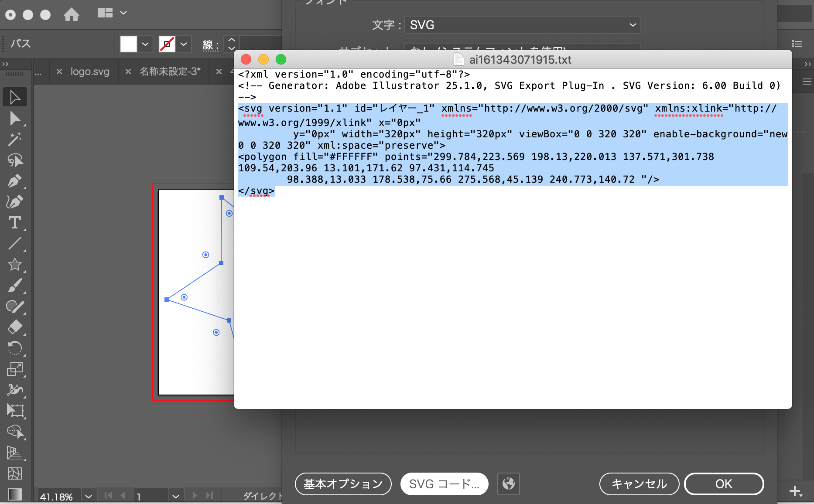Go to the first artboard button
This screenshot has width=814, height=504.
coord(108,495)
